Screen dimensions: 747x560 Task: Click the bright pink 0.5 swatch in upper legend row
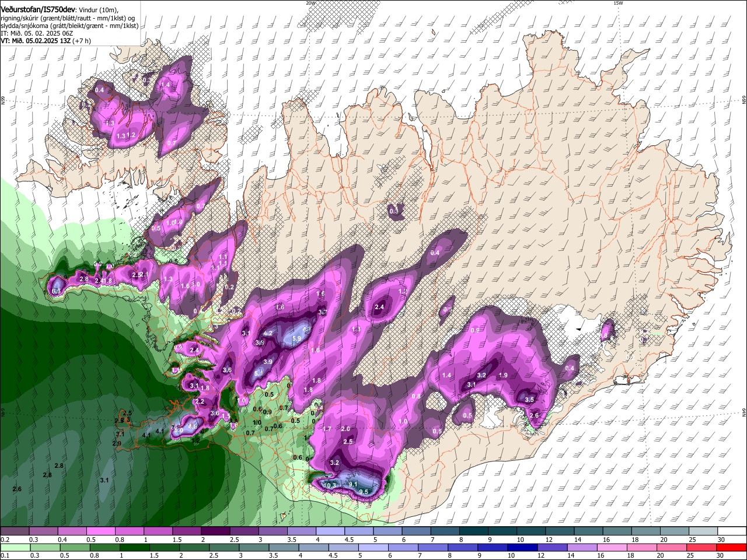100,531
